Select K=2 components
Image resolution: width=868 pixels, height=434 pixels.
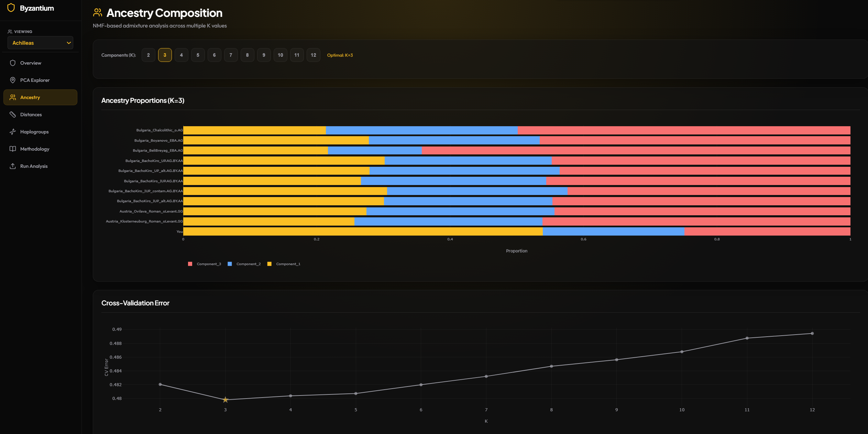coord(148,55)
